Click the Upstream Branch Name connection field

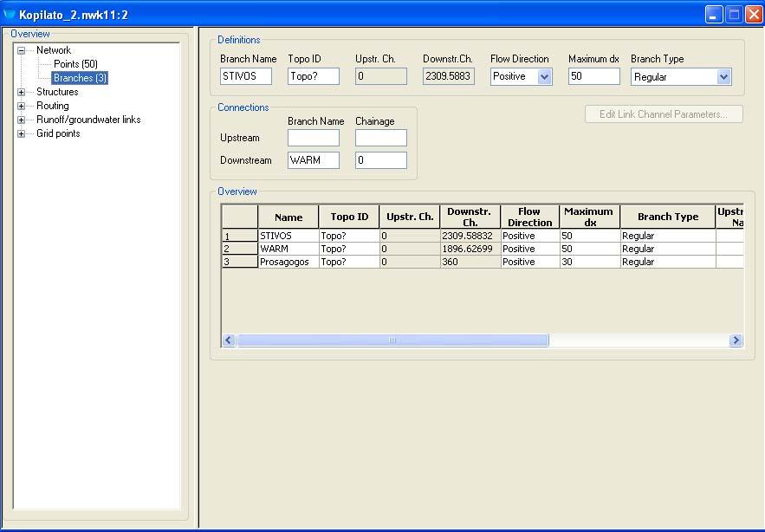[x=314, y=138]
